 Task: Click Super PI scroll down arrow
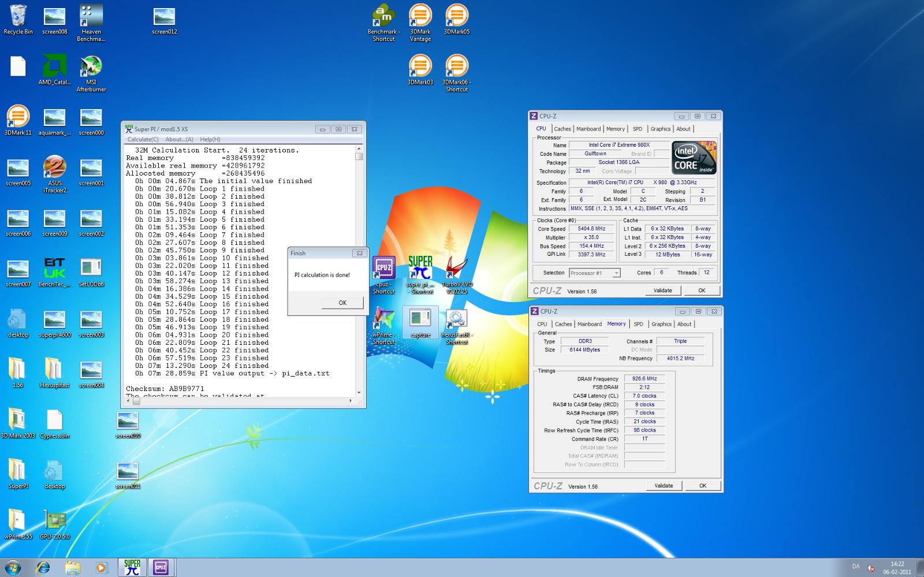coord(359,392)
